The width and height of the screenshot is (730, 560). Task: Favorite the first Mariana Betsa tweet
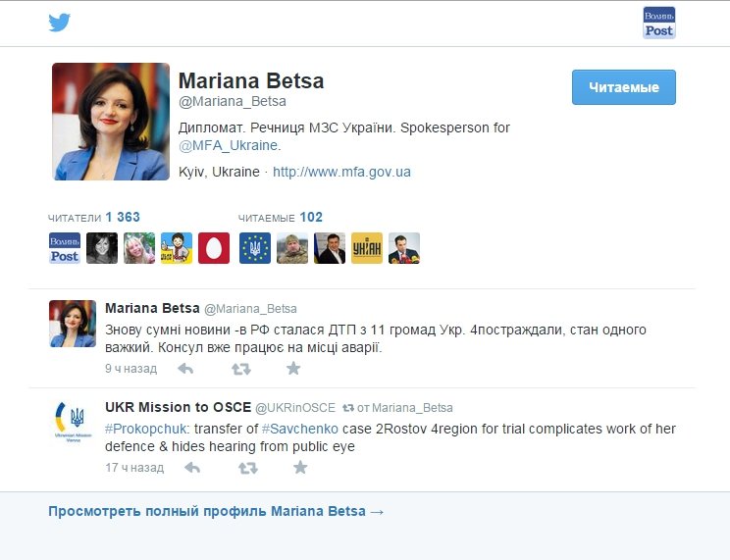293,369
